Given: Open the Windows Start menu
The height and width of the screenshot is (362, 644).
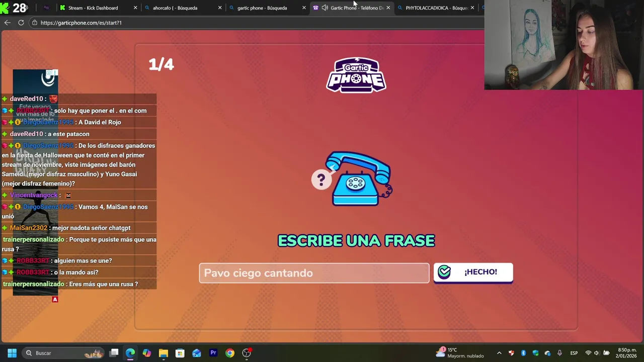Looking at the screenshot, I should 12,353.
